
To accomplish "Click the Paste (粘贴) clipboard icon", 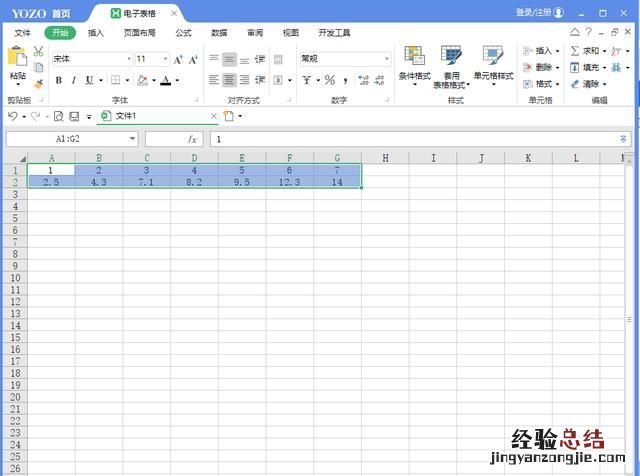I will 18,56.
